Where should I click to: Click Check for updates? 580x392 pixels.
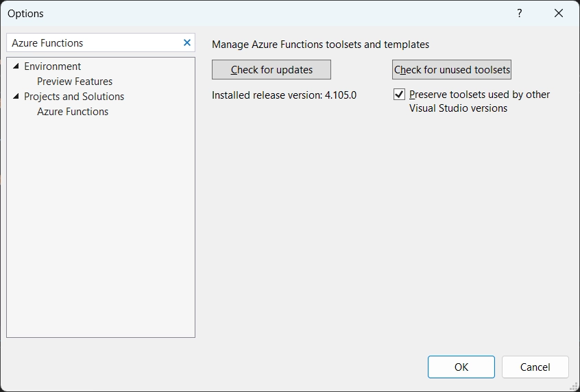coord(271,69)
